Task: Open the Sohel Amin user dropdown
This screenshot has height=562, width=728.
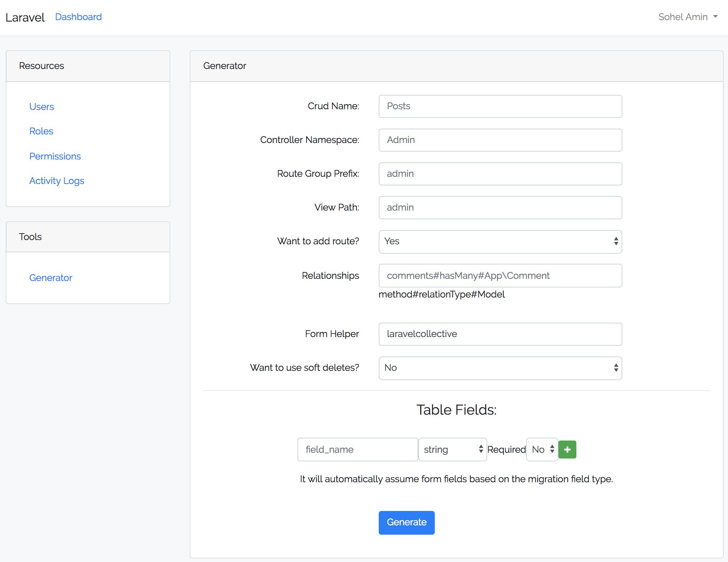Action: (687, 17)
